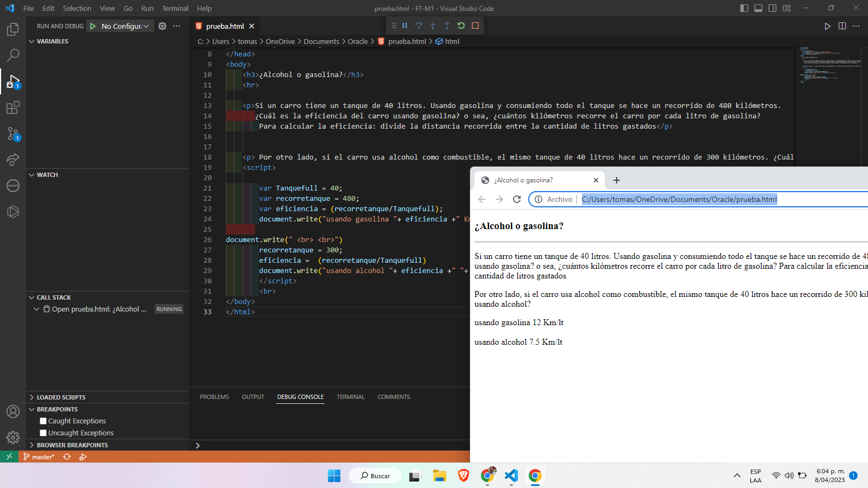868x488 pixels.
Task: Click the master branch in status bar
Action: click(x=39, y=457)
